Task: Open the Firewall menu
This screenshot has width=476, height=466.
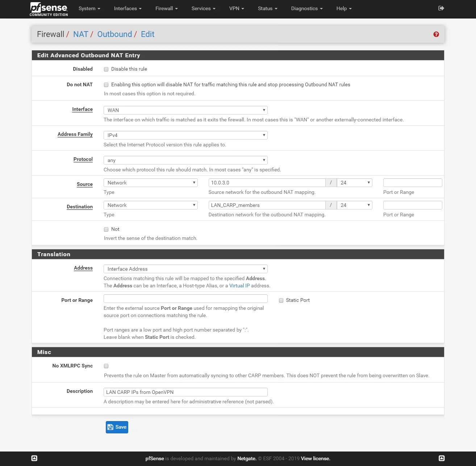Action: tap(166, 8)
